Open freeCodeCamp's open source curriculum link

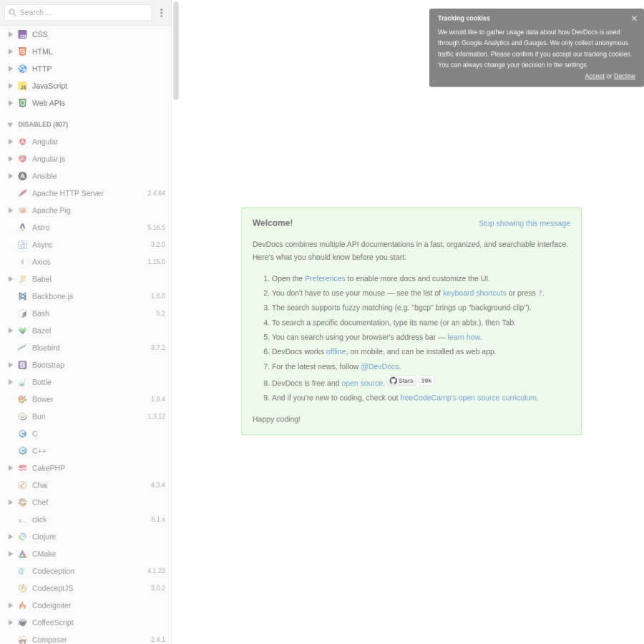coord(468,398)
